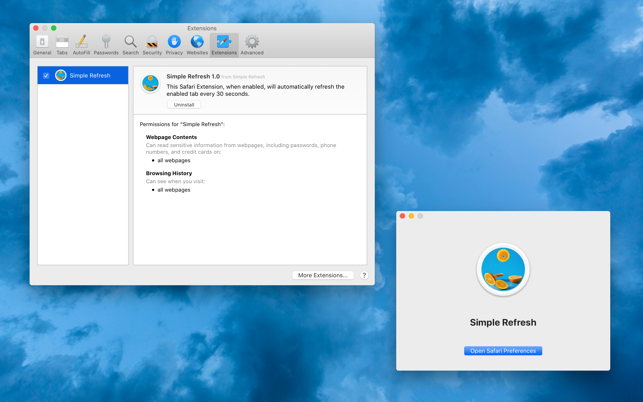
Task: Click the 'Simple Refresh 1.0' title text
Action: [x=193, y=76]
